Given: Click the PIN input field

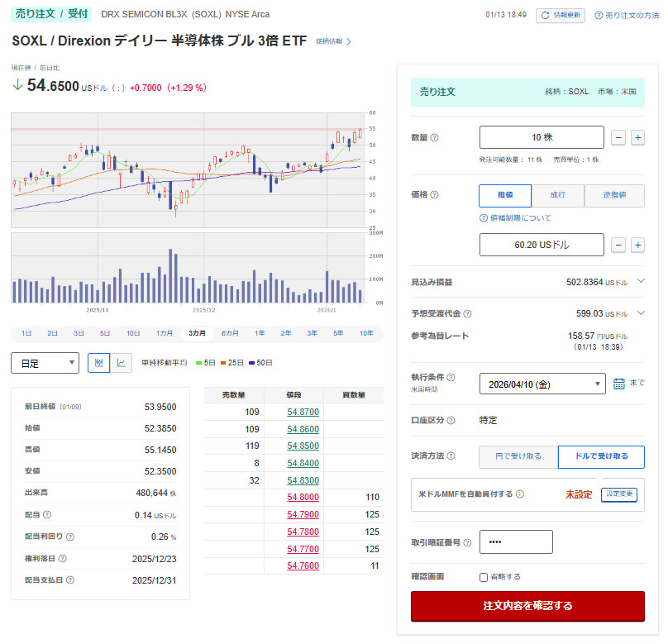Looking at the screenshot, I should (x=516, y=542).
